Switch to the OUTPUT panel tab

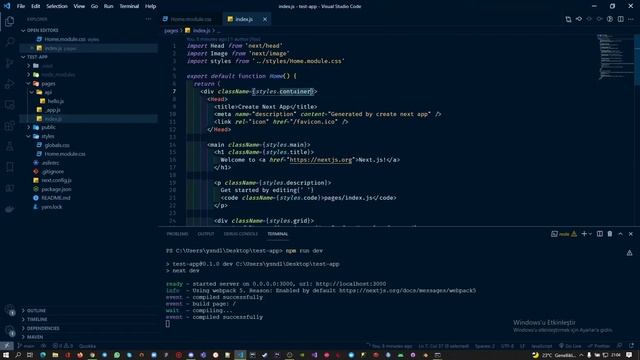coord(206,234)
